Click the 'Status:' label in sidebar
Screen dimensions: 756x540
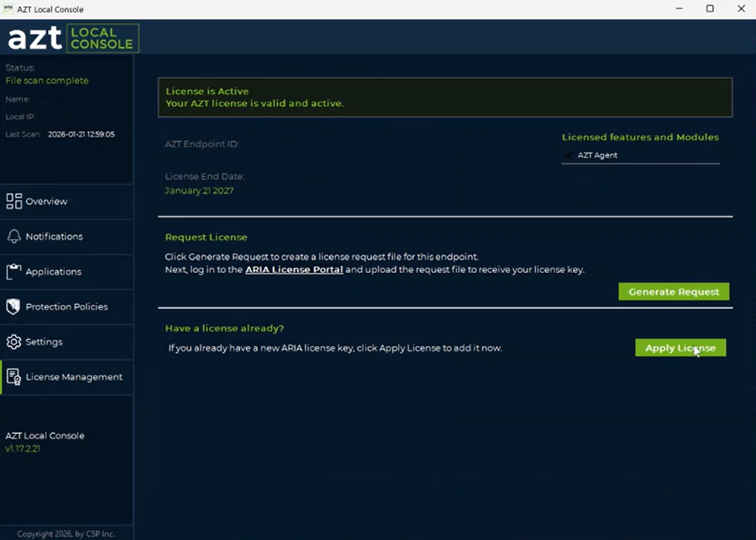tap(20, 68)
